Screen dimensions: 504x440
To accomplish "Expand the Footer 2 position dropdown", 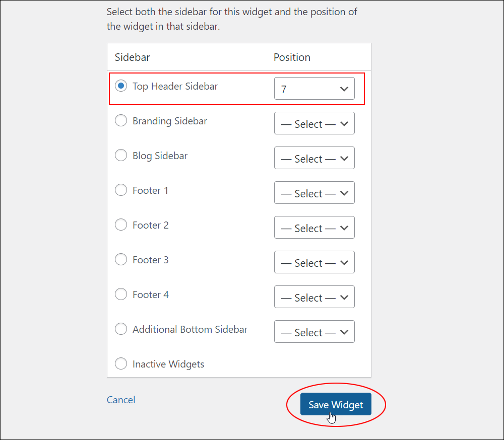I will click(x=314, y=228).
